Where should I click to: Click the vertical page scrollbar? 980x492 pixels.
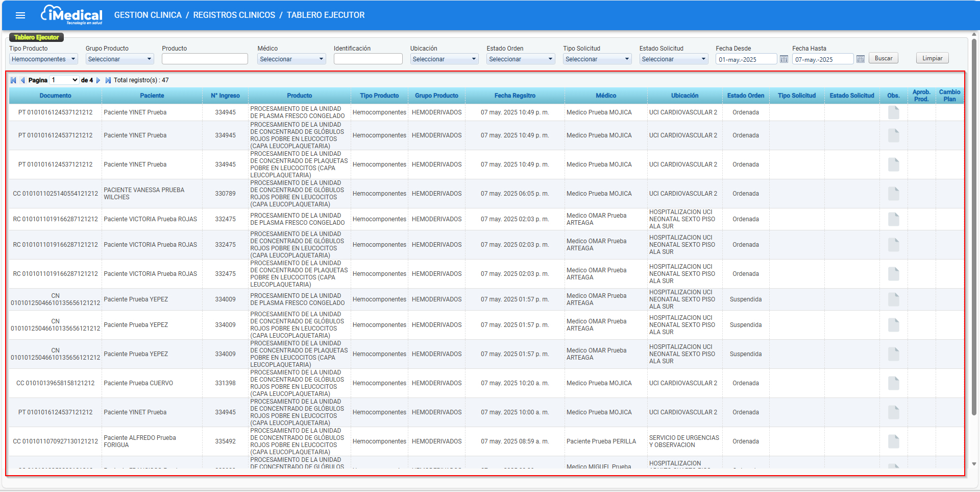(x=974, y=230)
